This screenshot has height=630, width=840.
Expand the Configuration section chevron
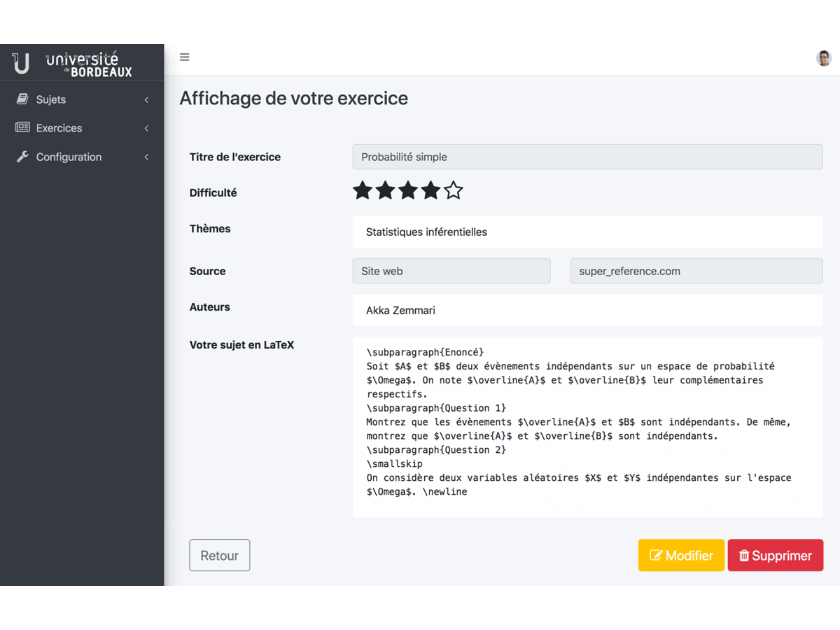pos(146,157)
